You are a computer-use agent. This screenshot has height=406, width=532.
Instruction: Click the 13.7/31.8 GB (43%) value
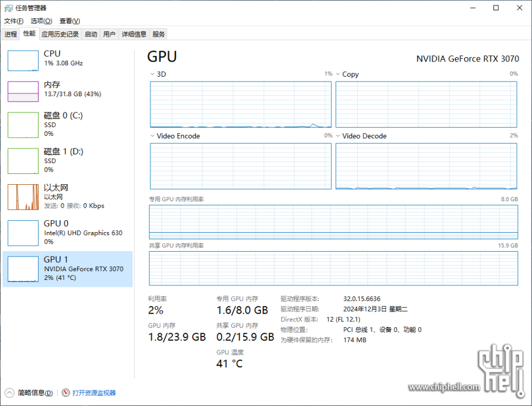[73, 94]
